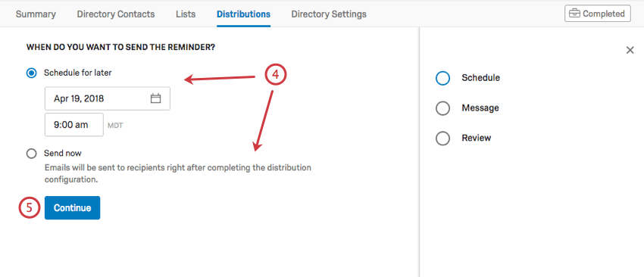Click the Send now description text
This screenshot has width=644, height=277.
[178, 173]
